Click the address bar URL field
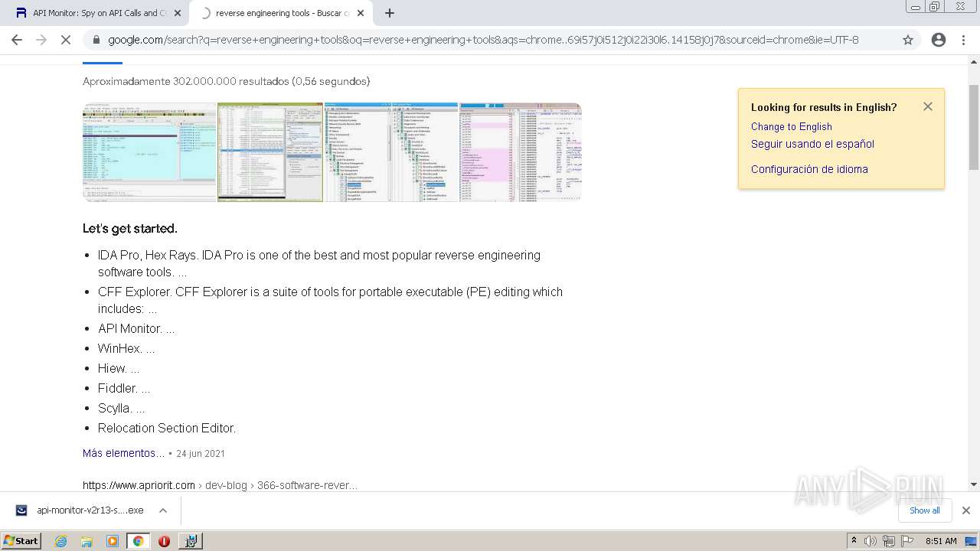The image size is (980, 551). coord(483,40)
